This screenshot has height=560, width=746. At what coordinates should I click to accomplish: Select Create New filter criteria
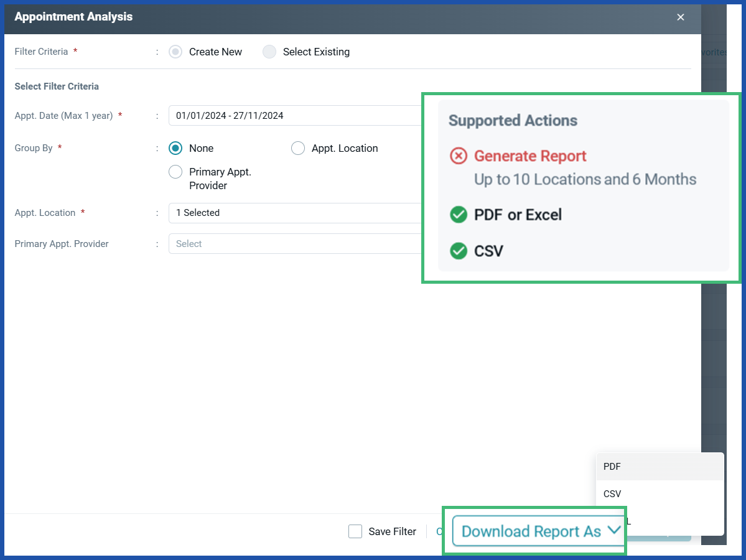pyautogui.click(x=175, y=52)
